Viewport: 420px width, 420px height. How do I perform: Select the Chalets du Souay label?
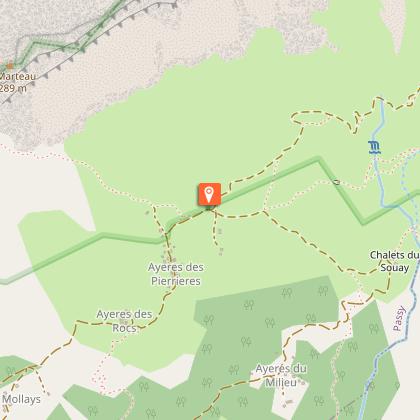pyautogui.click(x=395, y=261)
